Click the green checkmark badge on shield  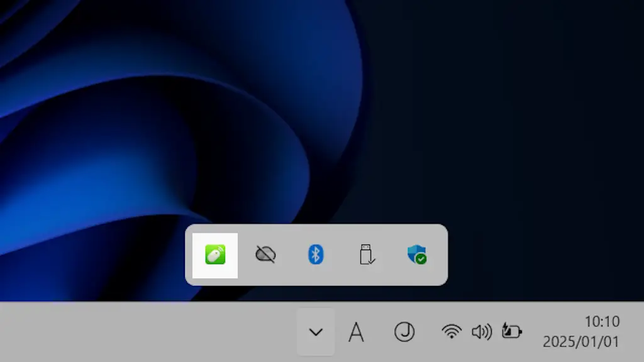pos(421,259)
